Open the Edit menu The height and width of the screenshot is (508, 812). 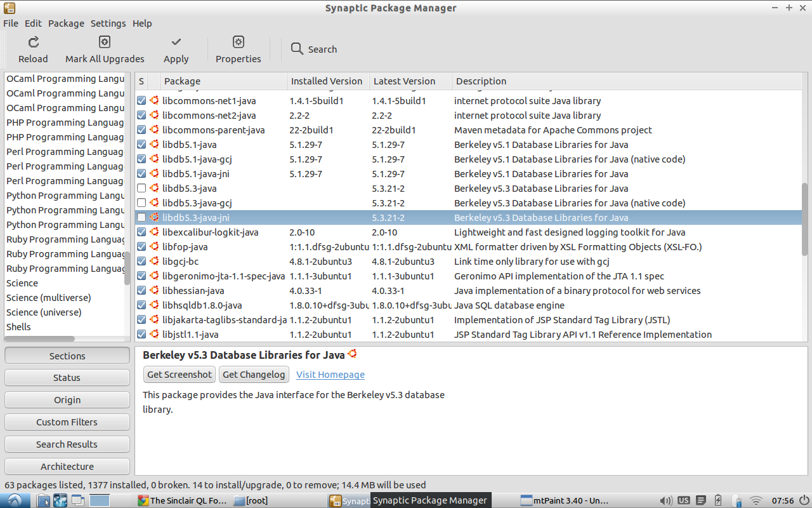coord(33,23)
